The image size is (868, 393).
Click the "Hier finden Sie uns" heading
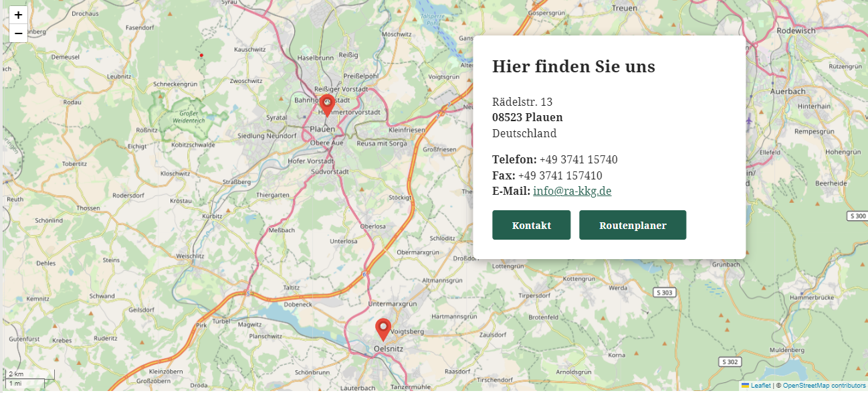(573, 66)
